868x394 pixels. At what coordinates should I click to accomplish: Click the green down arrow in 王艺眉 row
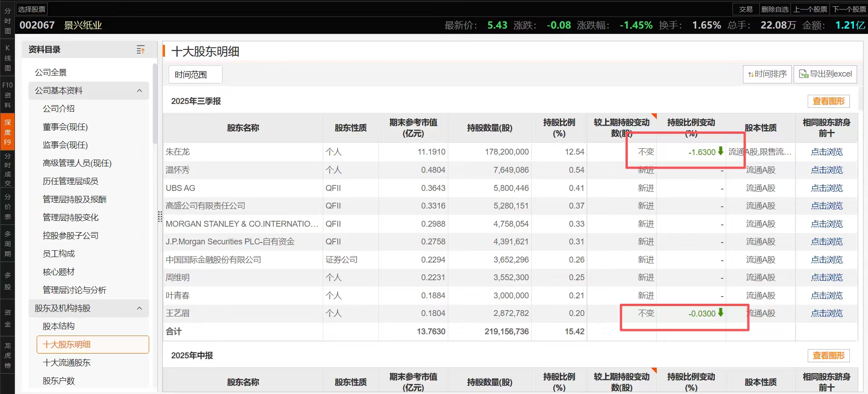pos(720,312)
